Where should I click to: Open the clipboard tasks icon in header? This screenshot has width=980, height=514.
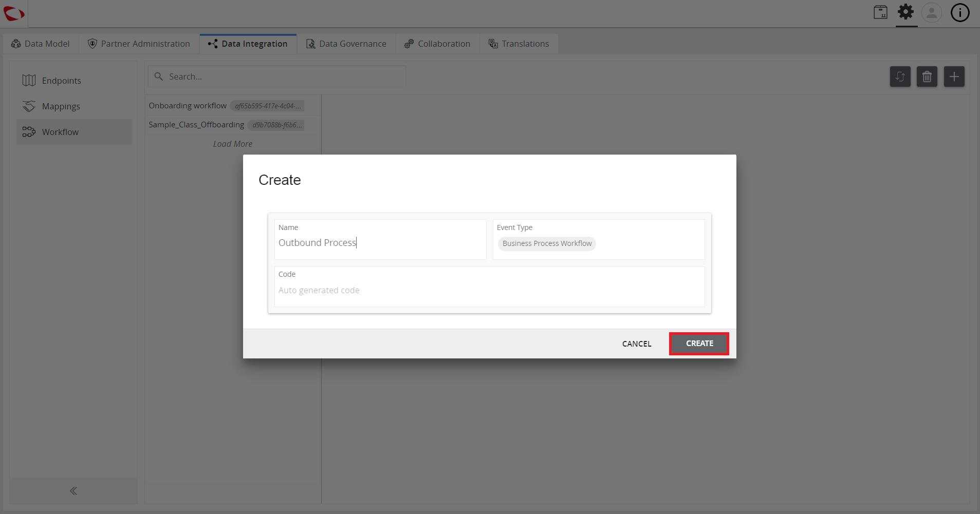[x=880, y=12]
